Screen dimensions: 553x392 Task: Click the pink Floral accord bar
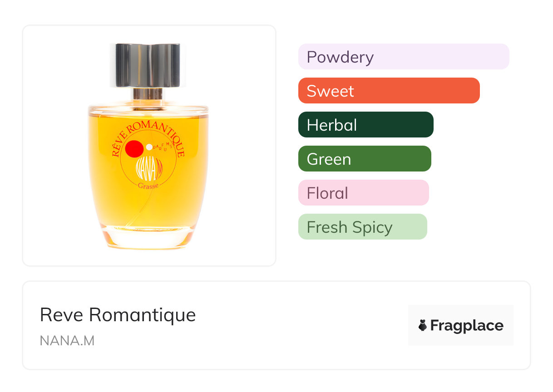point(363,193)
